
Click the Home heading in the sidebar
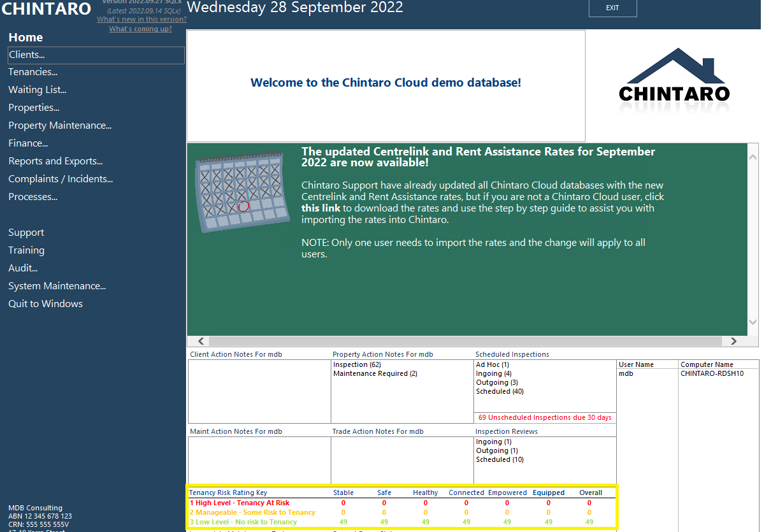coord(25,38)
